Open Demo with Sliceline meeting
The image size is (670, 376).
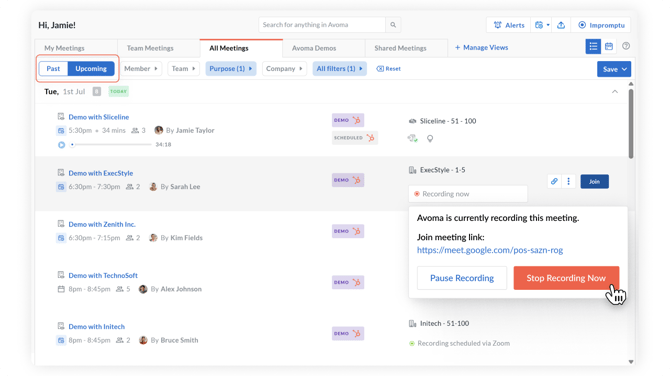click(99, 117)
